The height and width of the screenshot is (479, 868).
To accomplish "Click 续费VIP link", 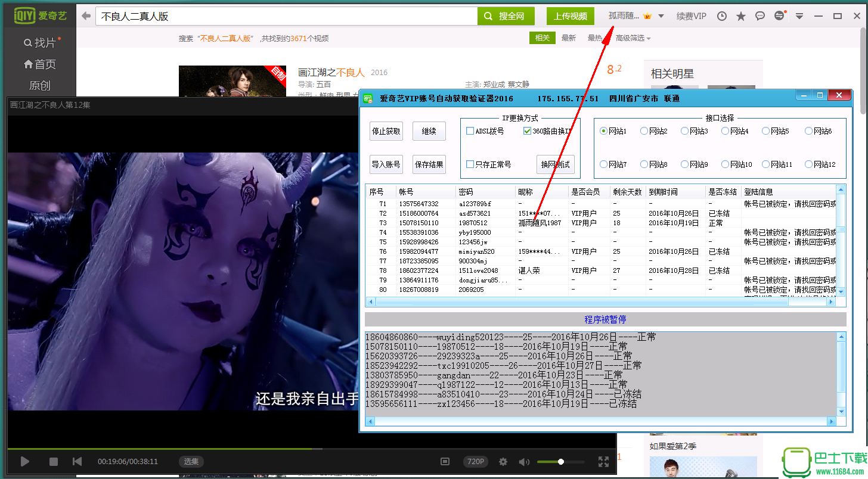I will [x=692, y=16].
